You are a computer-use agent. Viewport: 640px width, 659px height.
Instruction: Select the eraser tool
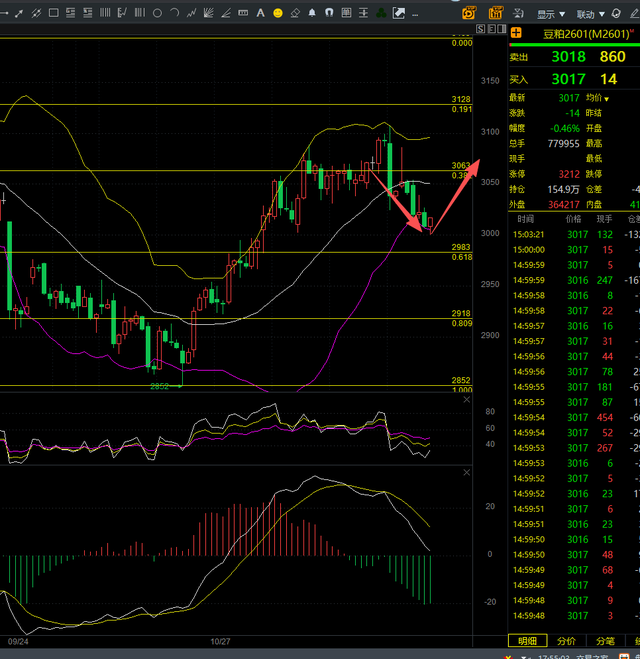(295, 13)
